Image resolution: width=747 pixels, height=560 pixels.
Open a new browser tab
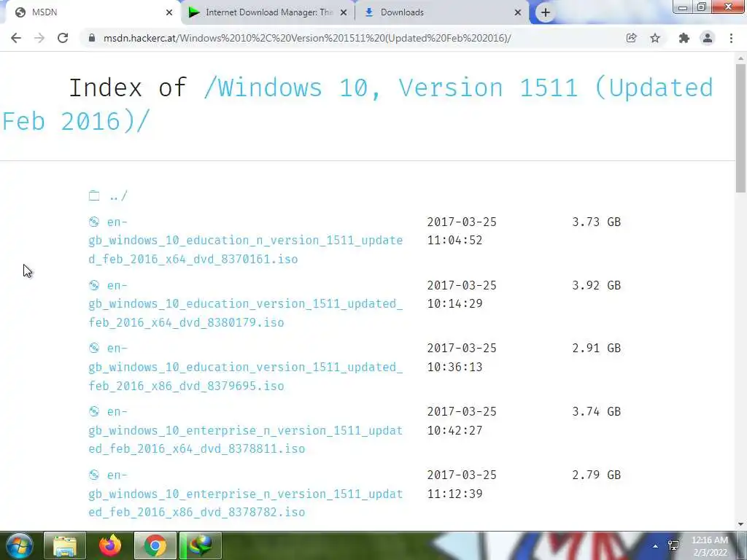point(546,12)
